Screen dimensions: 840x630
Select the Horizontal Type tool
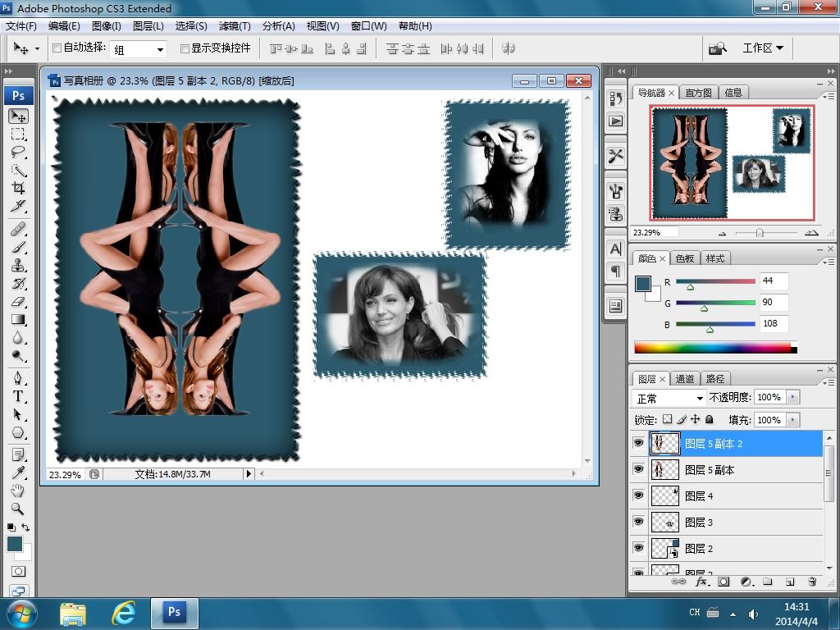click(18, 396)
